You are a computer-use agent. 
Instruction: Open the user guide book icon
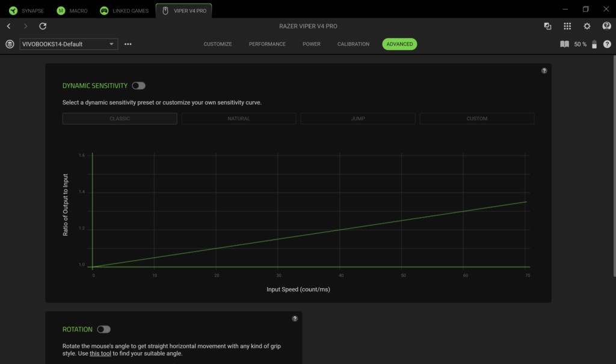click(564, 44)
